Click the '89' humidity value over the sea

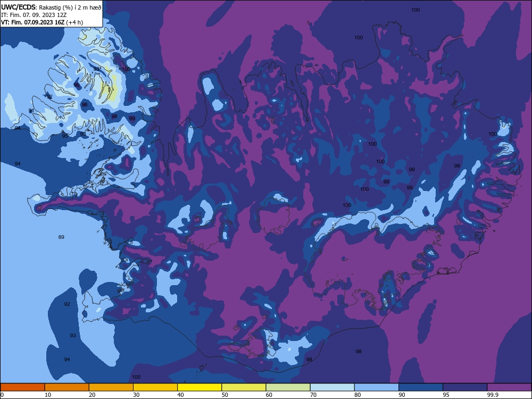click(61, 237)
